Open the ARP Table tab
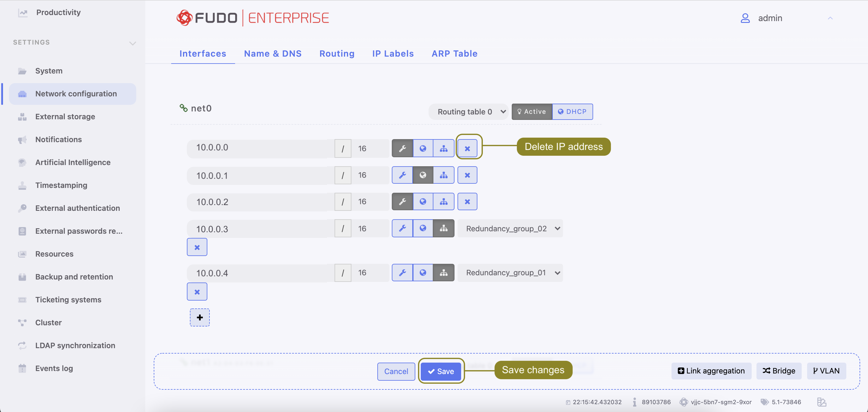 coord(454,54)
